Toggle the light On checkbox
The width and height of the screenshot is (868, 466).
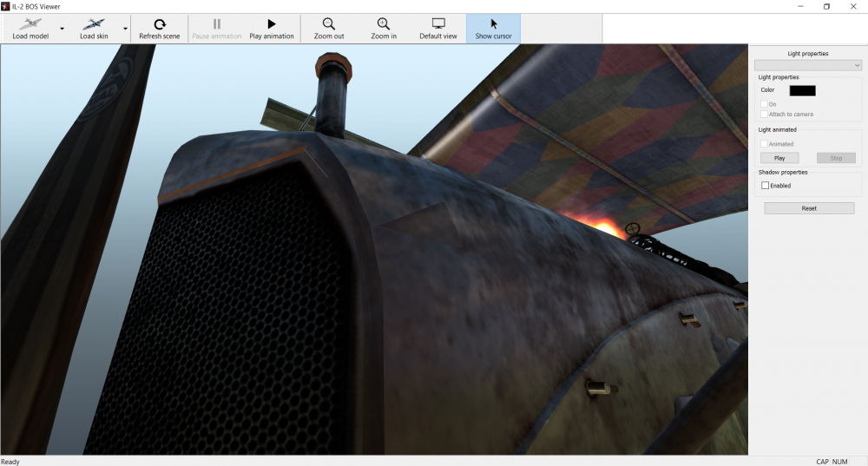[764, 104]
